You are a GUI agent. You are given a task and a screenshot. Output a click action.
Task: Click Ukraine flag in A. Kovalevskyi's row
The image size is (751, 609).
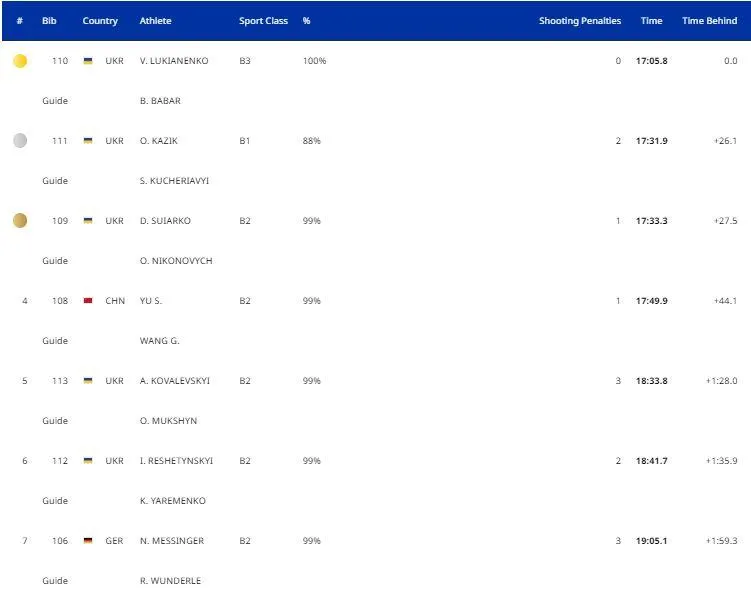[88, 381]
